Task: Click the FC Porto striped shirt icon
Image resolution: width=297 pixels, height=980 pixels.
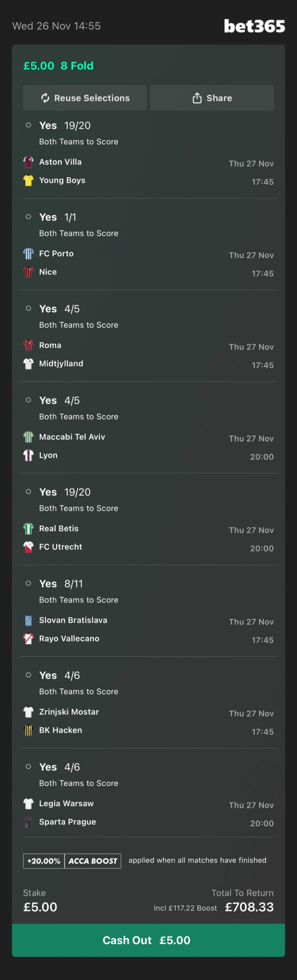Action: point(28,253)
